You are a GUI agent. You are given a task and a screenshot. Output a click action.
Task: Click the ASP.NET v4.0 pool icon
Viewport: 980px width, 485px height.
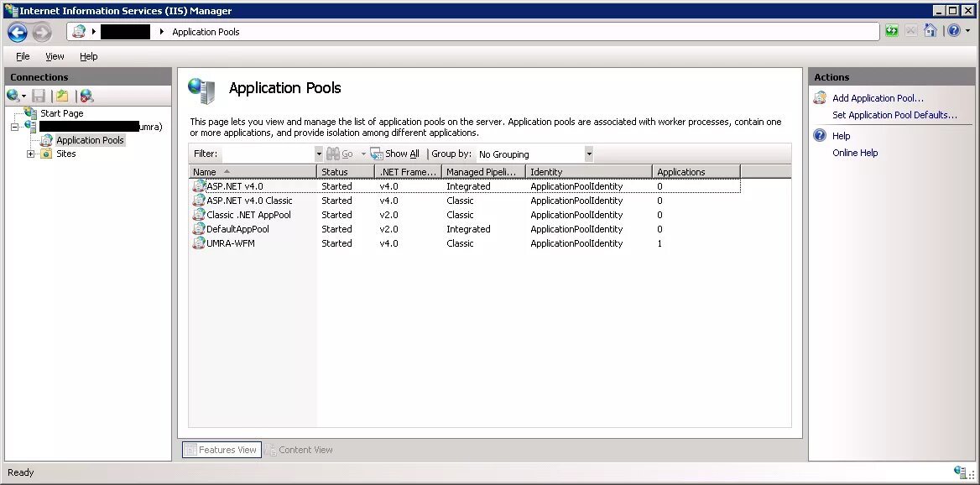(199, 185)
